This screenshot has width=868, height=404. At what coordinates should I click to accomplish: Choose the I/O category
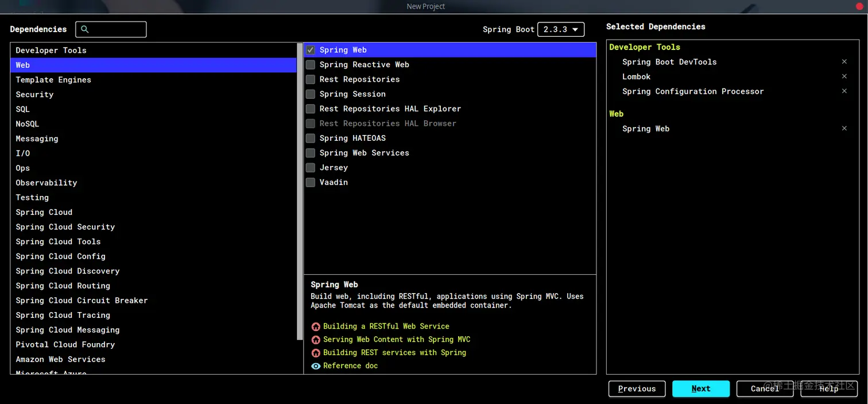pos(154,153)
